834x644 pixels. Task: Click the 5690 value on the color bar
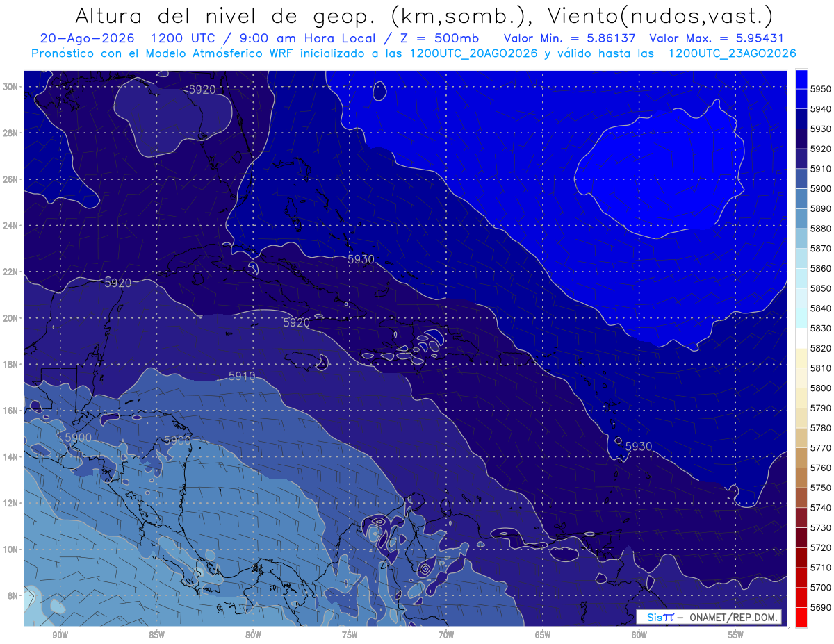pyautogui.click(x=821, y=608)
